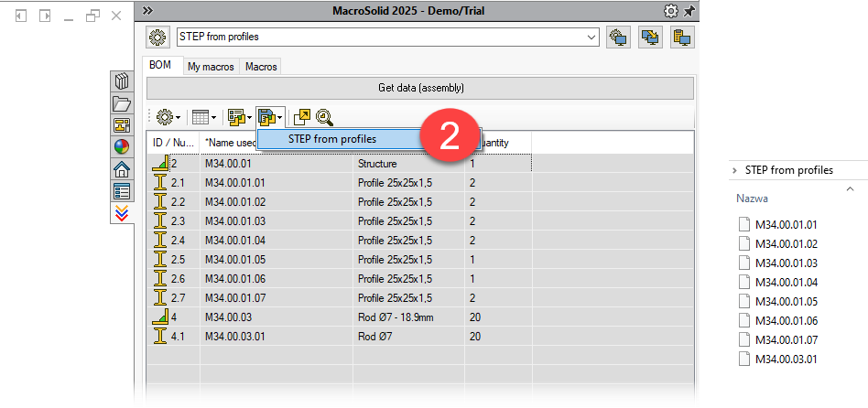868x408 pixels.
Task: Open the Design Library books sidebar icon
Action: point(122,81)
